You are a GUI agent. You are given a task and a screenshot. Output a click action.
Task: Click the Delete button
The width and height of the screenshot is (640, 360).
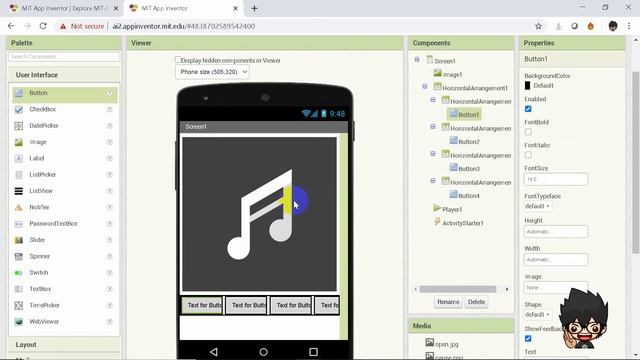pos(476,302)
